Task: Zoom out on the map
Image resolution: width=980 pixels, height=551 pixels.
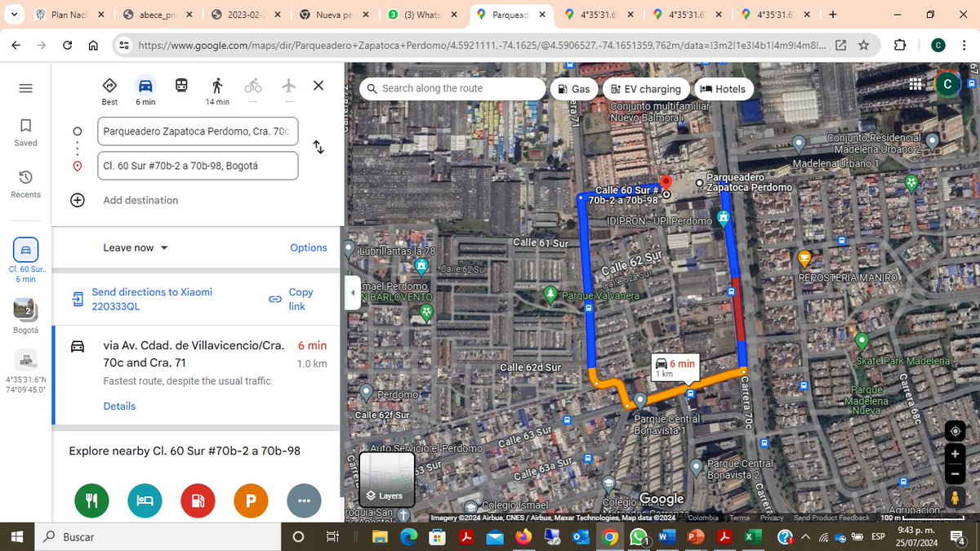Action: (954, 473)
